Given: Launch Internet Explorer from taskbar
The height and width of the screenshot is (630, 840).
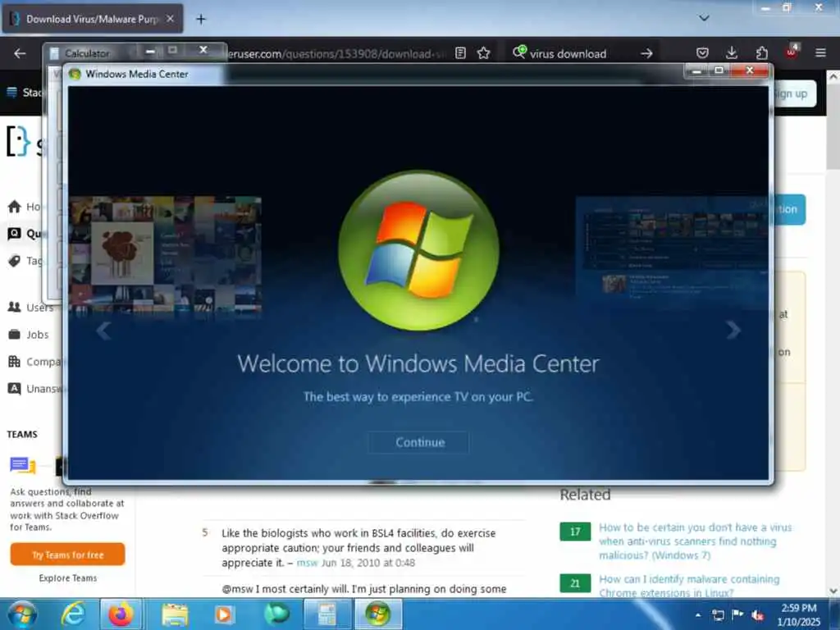Looking at the screenshot, I should pos(73,614).
